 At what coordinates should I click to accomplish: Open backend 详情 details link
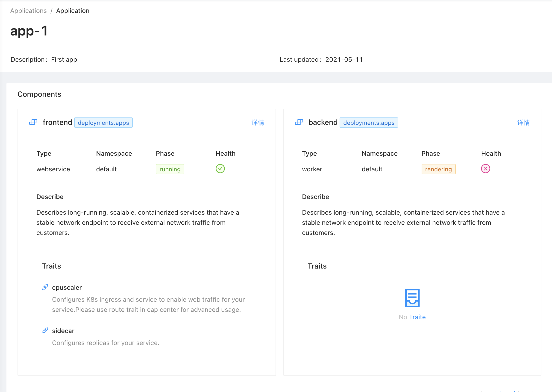pos(523,123)
